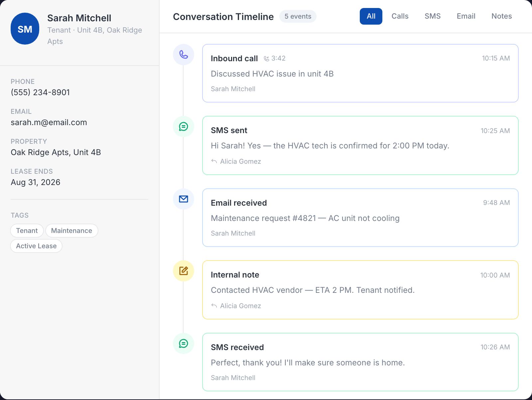Click reply arrow beside Alicia Gomez in SMS sent

click(214, 161)
